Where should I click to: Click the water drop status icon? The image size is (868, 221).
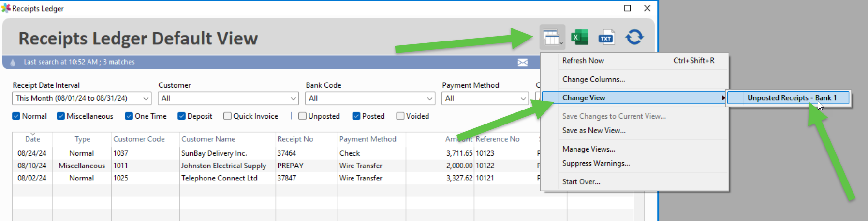tap(13, 62)
